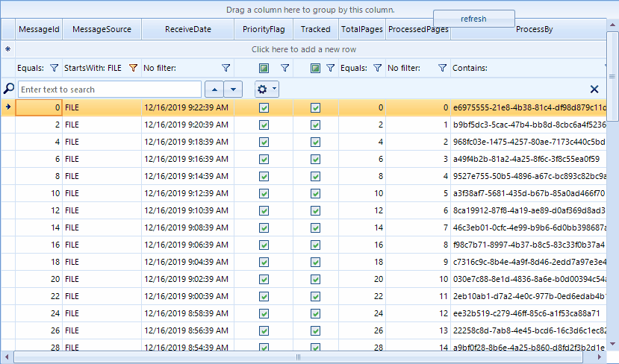Click horizontal scrollbar right arrow
This screenshot has height=364, width=619.
pyautogui.click(x=600, y=357)
